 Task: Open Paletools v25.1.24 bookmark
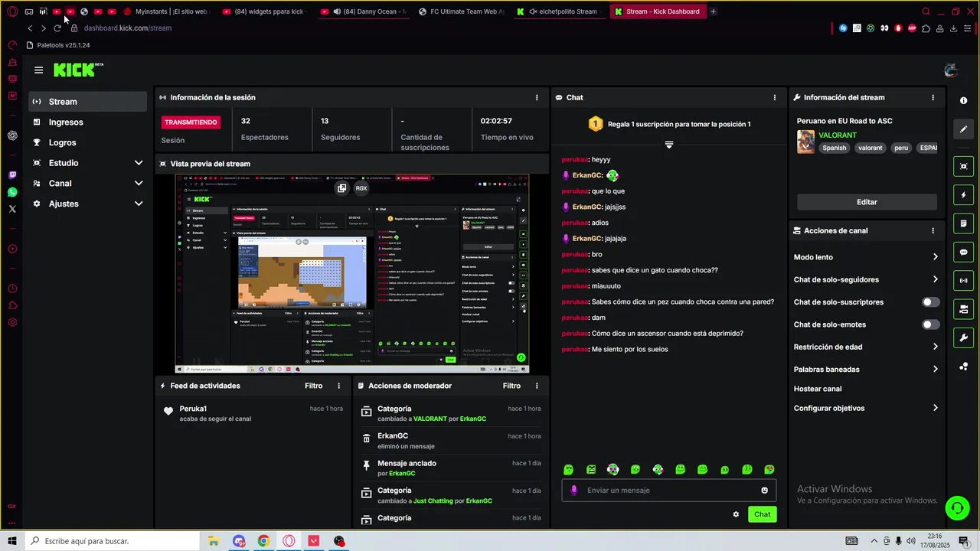pos(58,45)
